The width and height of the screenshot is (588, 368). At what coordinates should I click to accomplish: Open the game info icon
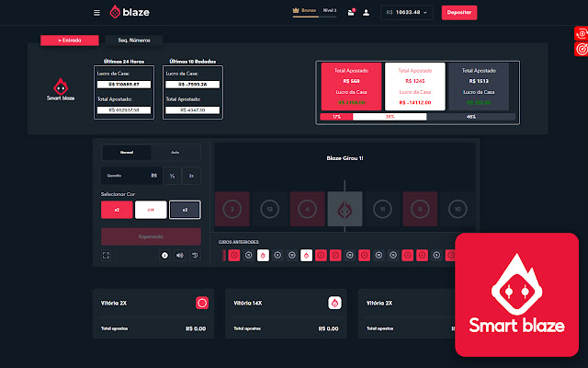coord(164,256)
